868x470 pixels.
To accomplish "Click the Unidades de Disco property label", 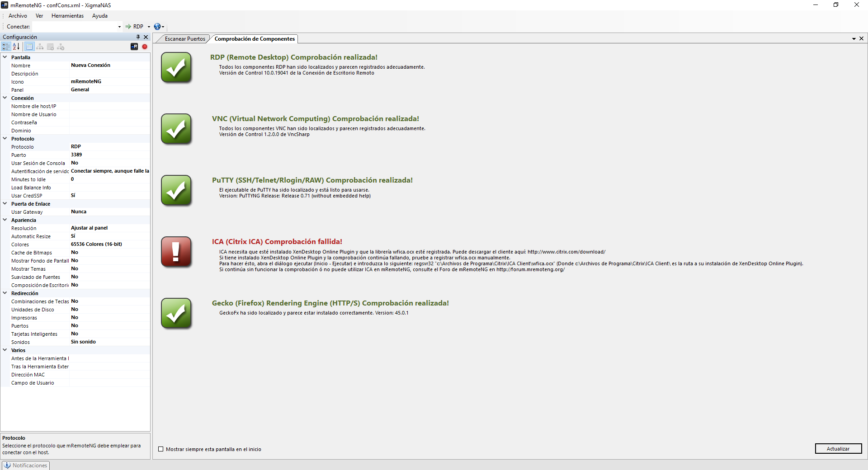I will pyautogui.click(x=33, y=310).
